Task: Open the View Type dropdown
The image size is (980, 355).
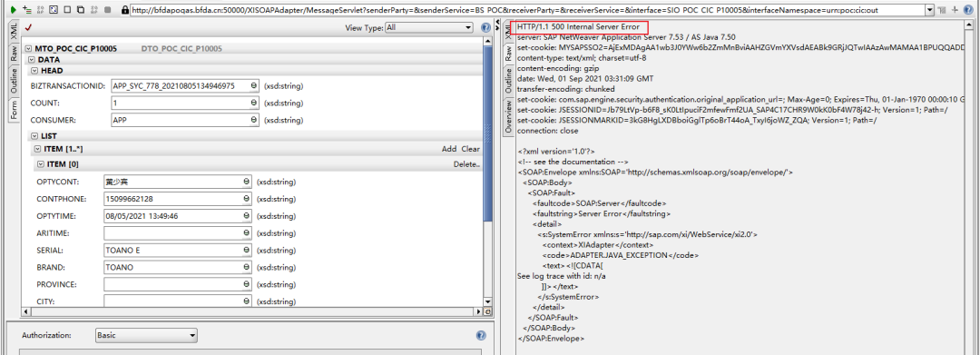Action: tap(429, 27)
